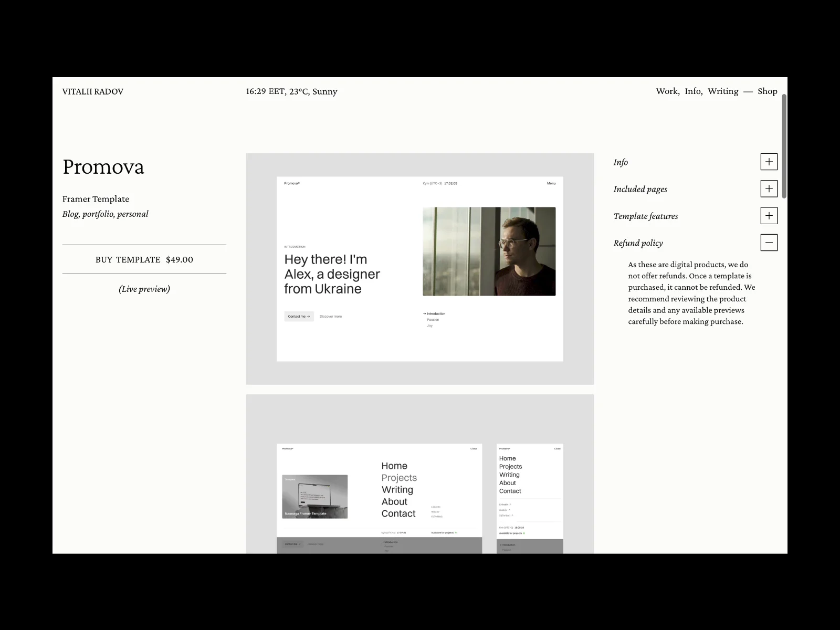Open the Shop link in header
Screen dimensions: 840x630
pos(767,91)
